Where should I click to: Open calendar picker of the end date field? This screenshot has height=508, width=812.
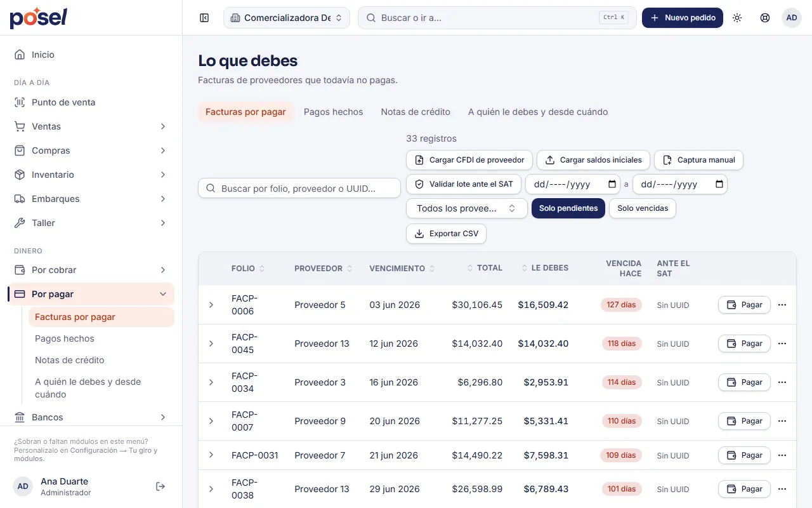(719, 184)
